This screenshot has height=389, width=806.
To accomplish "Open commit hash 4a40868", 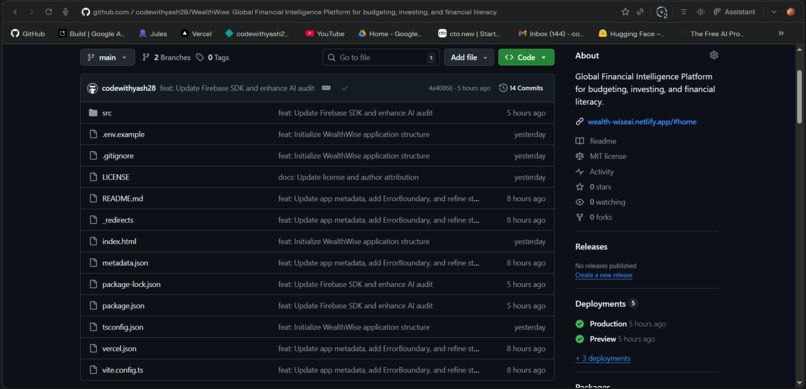I will pyautogui.click(x=440, y=88).
